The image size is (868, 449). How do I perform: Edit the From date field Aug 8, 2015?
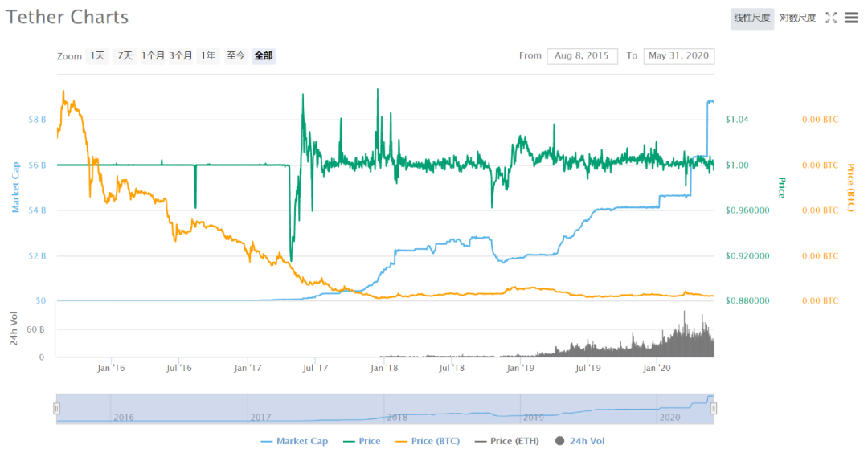(x=583, y=56)
